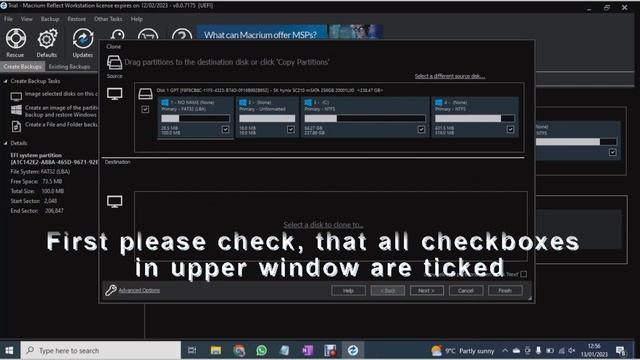Open the taskbar clock showing 12:56
Screen dimensions: 640x360
click(594, 350)
